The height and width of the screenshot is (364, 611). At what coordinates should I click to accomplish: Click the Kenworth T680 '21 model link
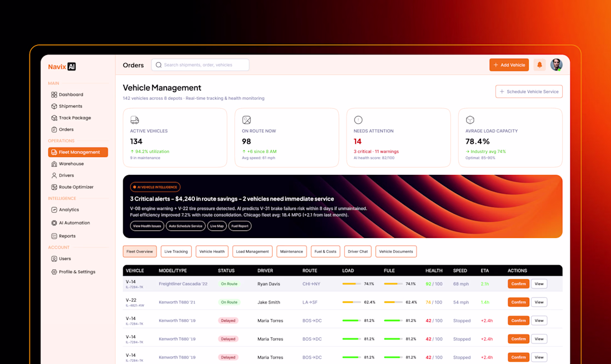click(x=177, y=302)
